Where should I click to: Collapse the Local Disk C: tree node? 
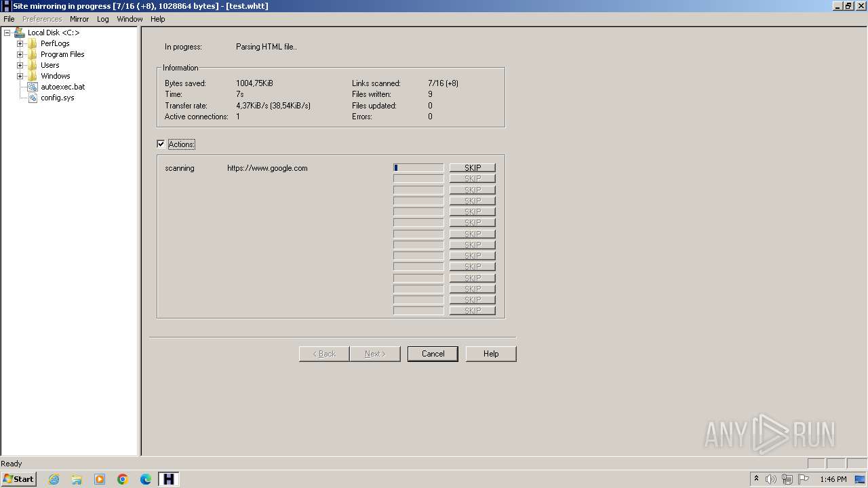(7, 33)
